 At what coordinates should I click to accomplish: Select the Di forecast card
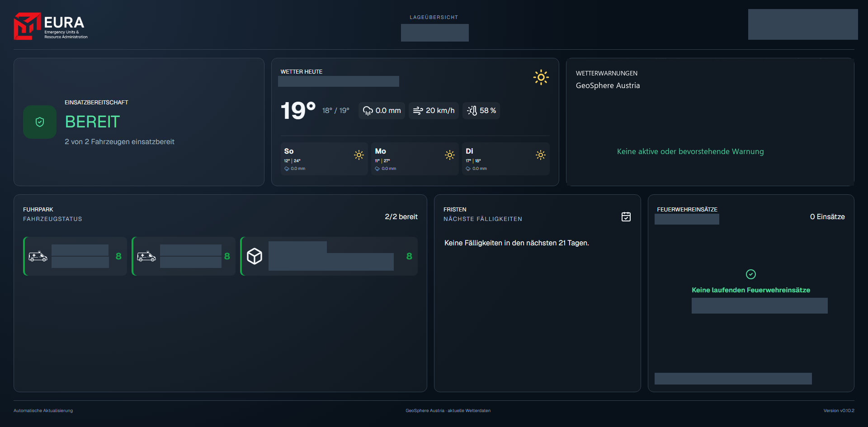click(x=506, y=159)
